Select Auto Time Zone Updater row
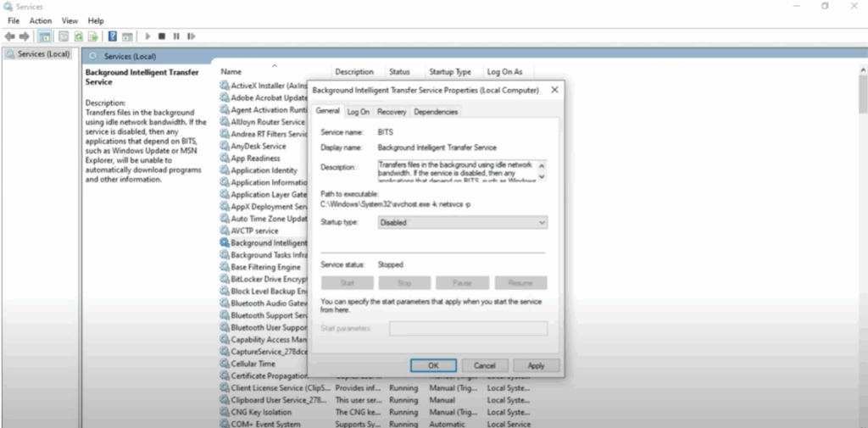 click(x=264, y=219)
